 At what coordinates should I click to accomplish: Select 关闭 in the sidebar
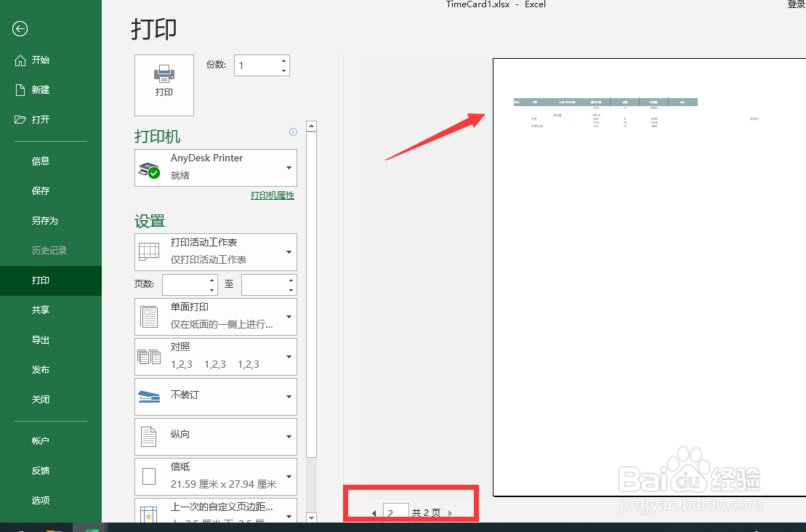point(51,400)
